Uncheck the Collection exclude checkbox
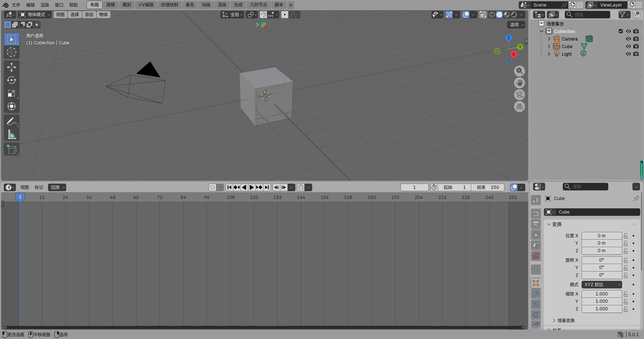644x339 pixels. 621,31
